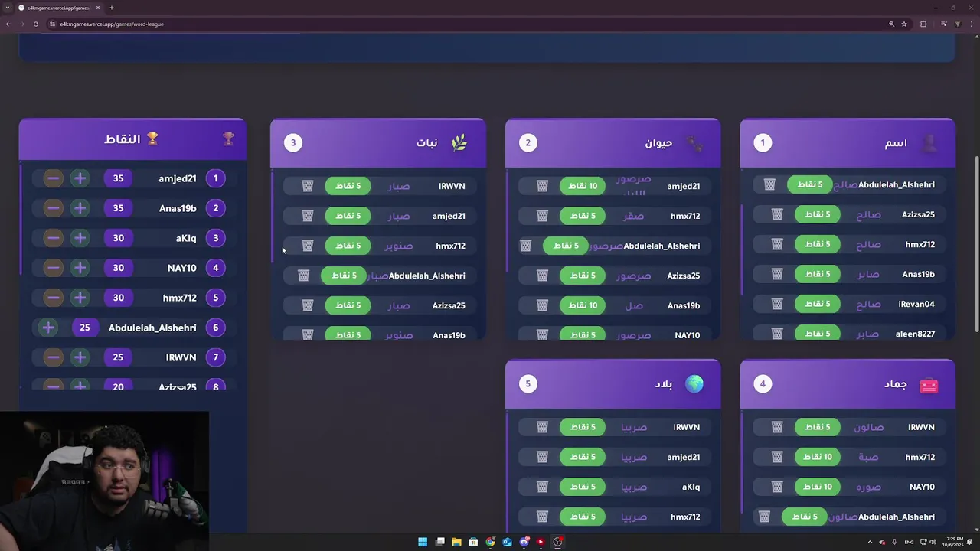Screen dimensions: 980x551
Task: Delete Abdulelah_Alshehri's answer in the اسم card
Action: [x=769, y=184]
